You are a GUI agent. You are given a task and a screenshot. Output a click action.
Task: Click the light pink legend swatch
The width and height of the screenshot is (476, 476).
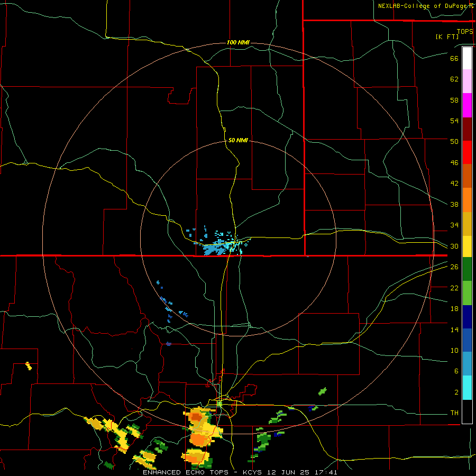(x=467, y=81)
